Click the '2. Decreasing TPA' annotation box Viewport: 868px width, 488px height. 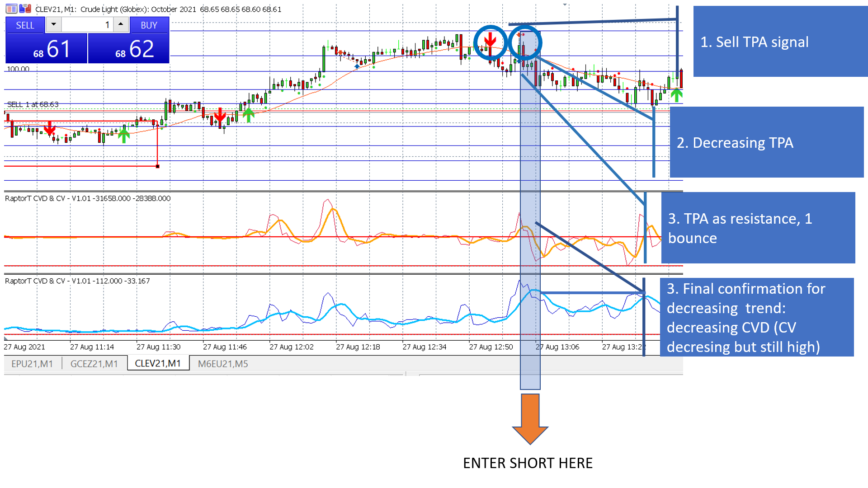click(766, 142)
